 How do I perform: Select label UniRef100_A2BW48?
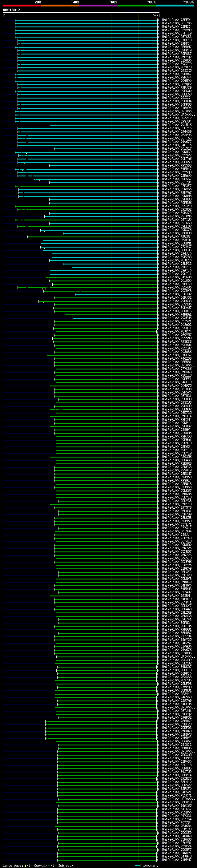[x=176, y=483]
